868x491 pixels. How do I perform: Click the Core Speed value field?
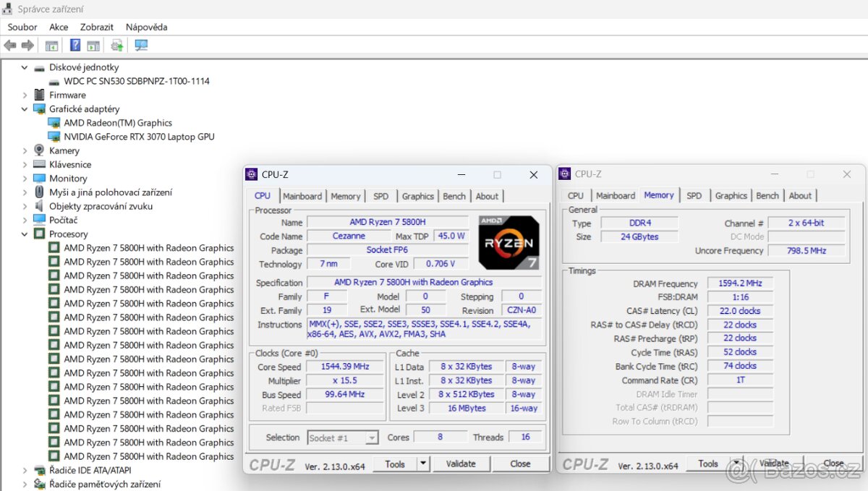coord(344,367)
